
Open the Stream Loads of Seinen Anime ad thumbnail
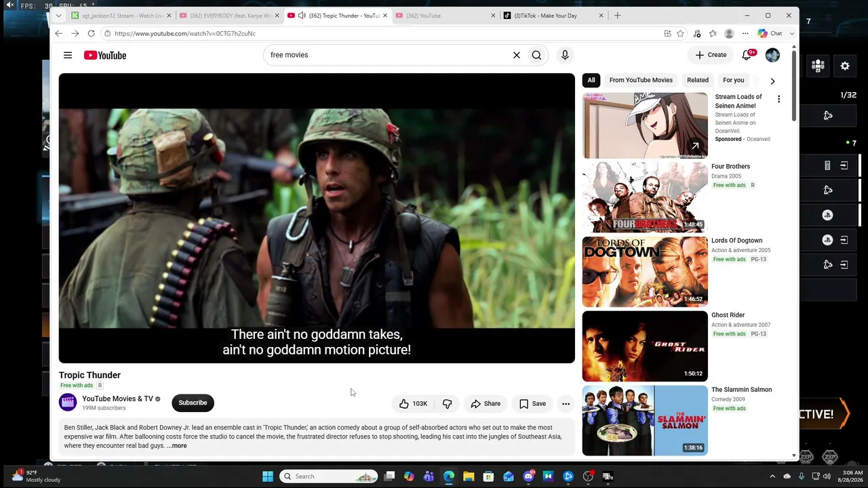(x=645, y=125)
